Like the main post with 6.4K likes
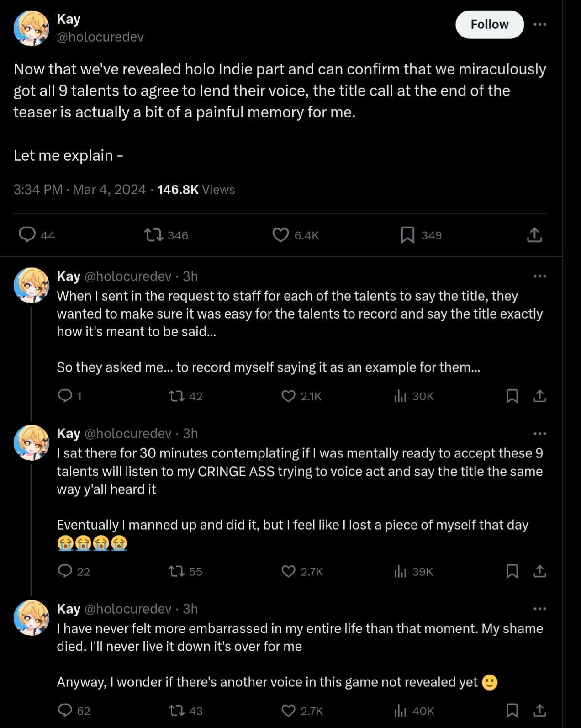Viewport: 581px width, 728px height. [280, 235]
